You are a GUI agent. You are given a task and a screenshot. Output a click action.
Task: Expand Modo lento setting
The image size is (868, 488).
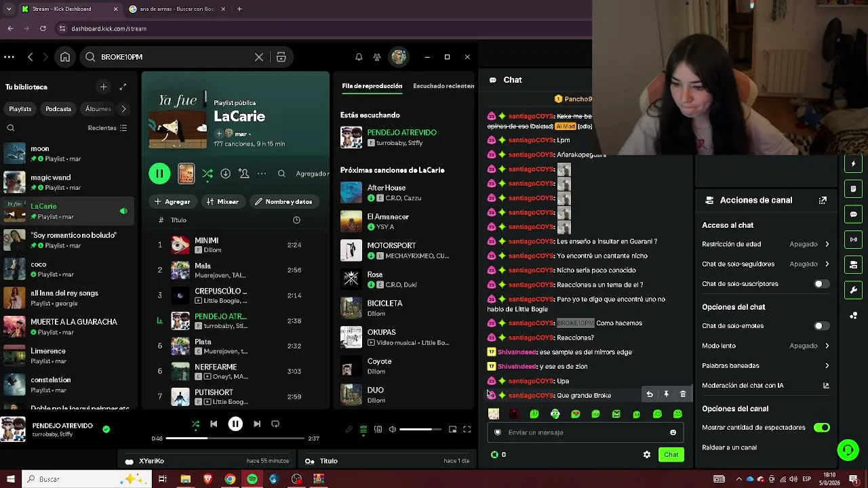[766, 346]
